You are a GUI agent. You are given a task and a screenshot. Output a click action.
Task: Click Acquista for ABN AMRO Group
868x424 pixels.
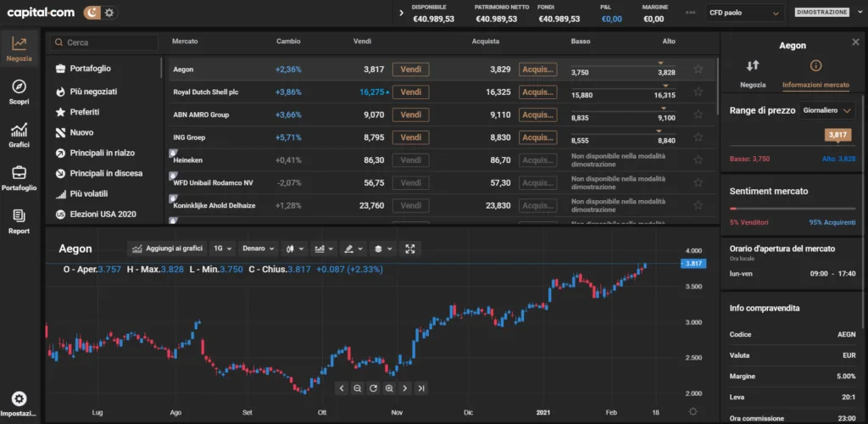click(x=538, y=114)
